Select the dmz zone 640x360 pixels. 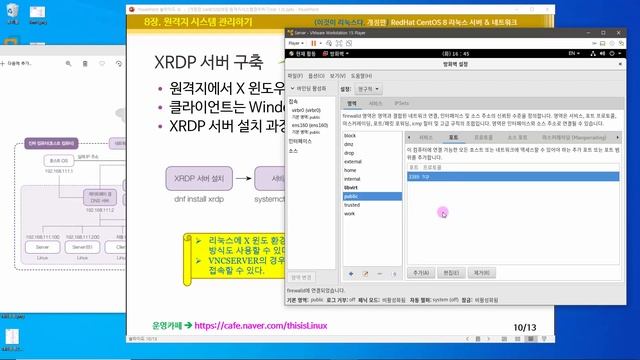(372, 144)
